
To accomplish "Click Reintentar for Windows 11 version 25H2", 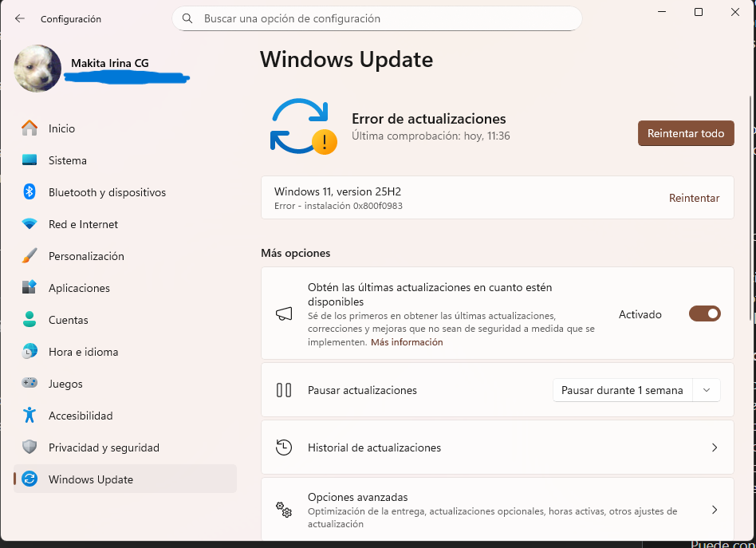I will 694,198.
